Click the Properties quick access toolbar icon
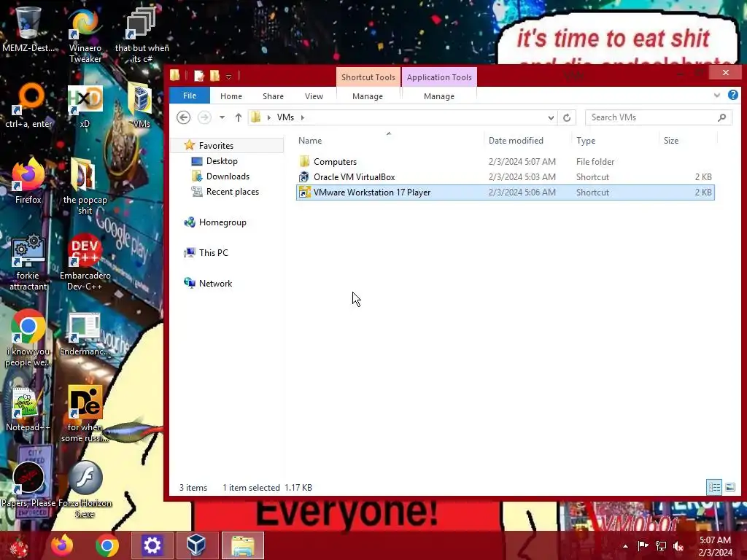747x560 pixels. pyautogui.click(x=198, y=76)
